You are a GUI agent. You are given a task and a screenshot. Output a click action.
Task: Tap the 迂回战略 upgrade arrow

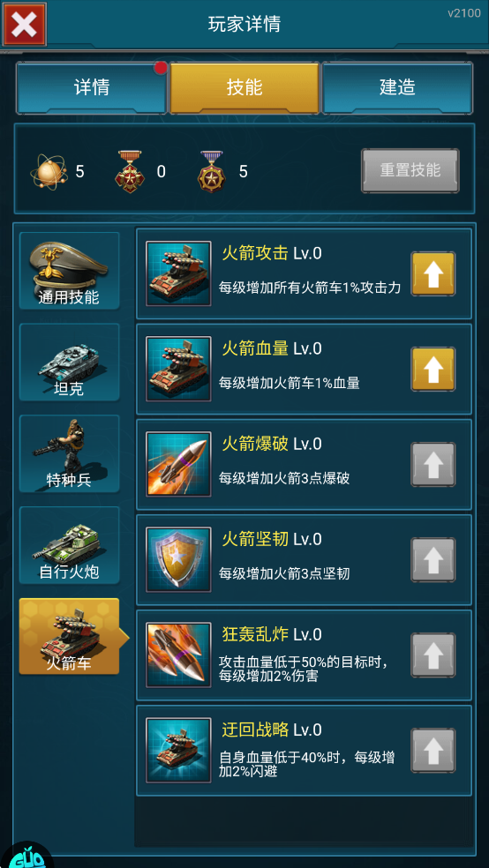[x=433, y=750]
